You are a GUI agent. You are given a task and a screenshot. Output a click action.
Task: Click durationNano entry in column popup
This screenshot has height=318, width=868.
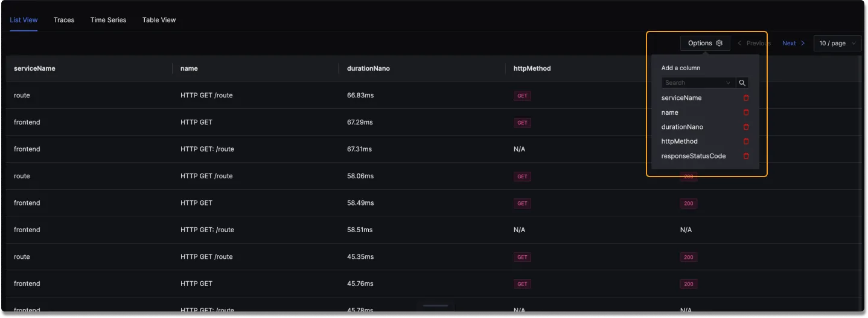point(682,127)
